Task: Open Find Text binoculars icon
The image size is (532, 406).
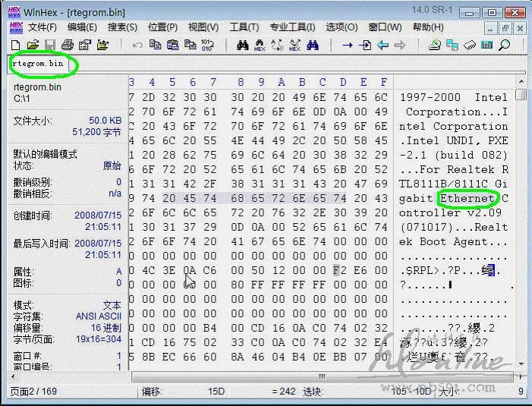Action: click(x=243, y=46)
